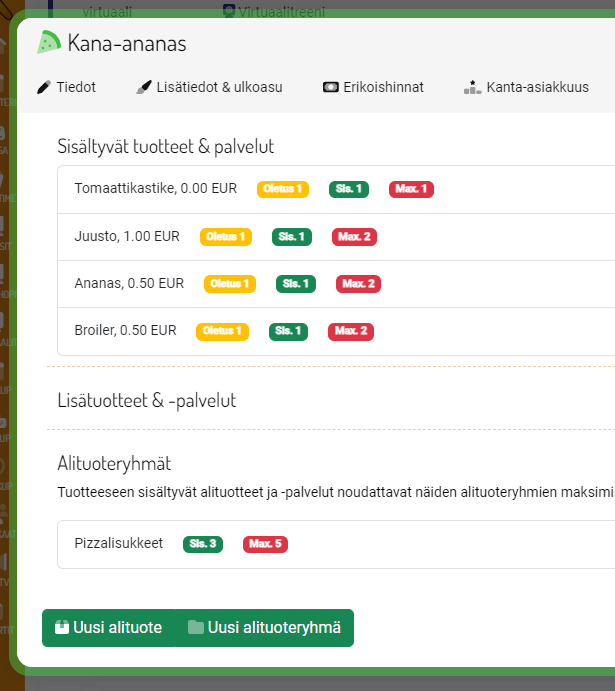
Task: Select the Tomaattikastike product row
Action: click(x=155, y=188)
